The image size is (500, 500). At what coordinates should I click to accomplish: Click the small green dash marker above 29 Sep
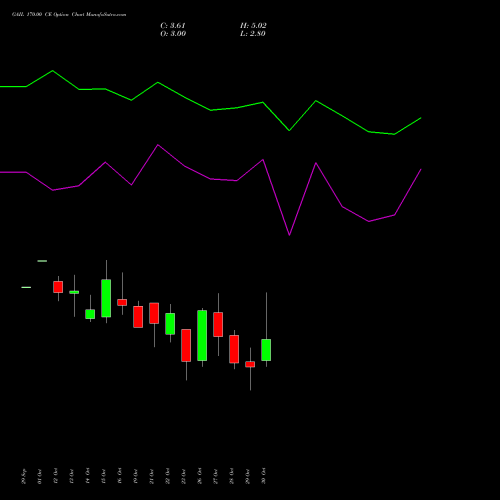pos(26,287)
